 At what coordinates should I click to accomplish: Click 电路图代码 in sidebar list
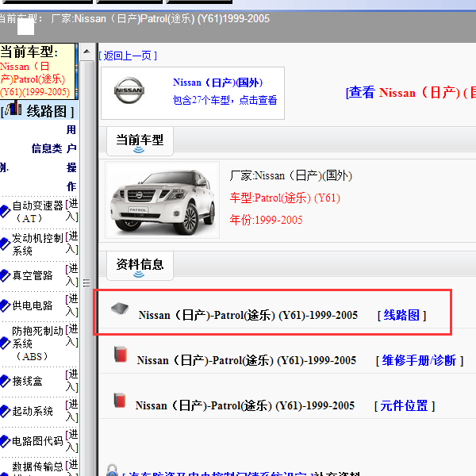pyautogui.click(x=37, y=441)
